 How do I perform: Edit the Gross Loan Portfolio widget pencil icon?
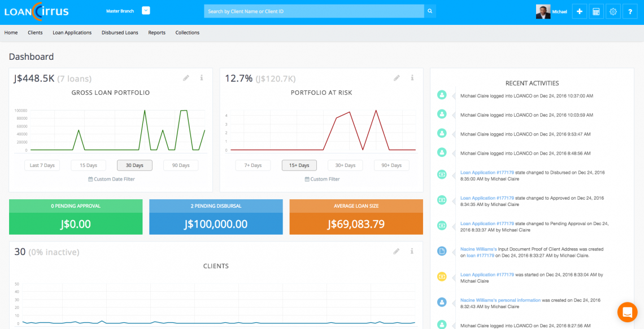pos(186,78)
